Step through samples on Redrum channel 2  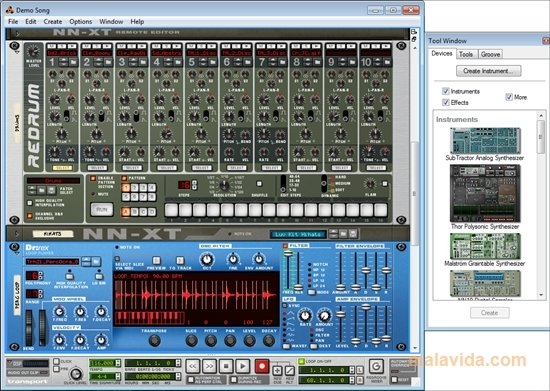pyautogui.click(x=99, y=62)
